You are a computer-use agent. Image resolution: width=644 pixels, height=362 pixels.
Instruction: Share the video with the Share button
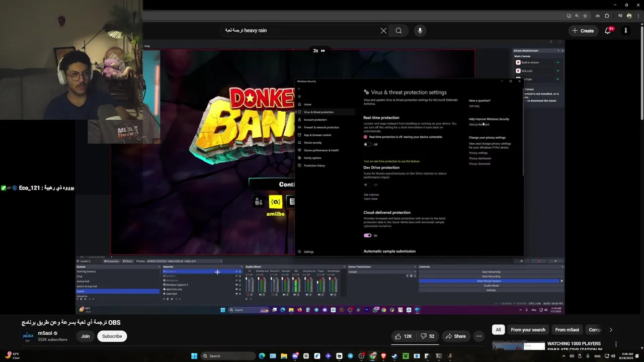(455, 336)
